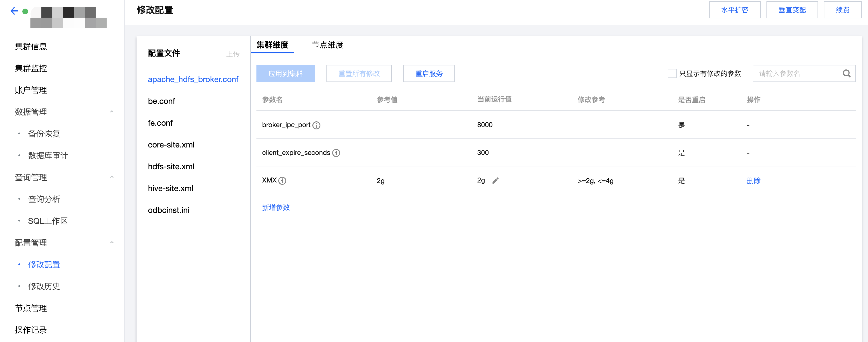
Task: Click the 水平扩容 button
Action: click(x=734, y=10)
